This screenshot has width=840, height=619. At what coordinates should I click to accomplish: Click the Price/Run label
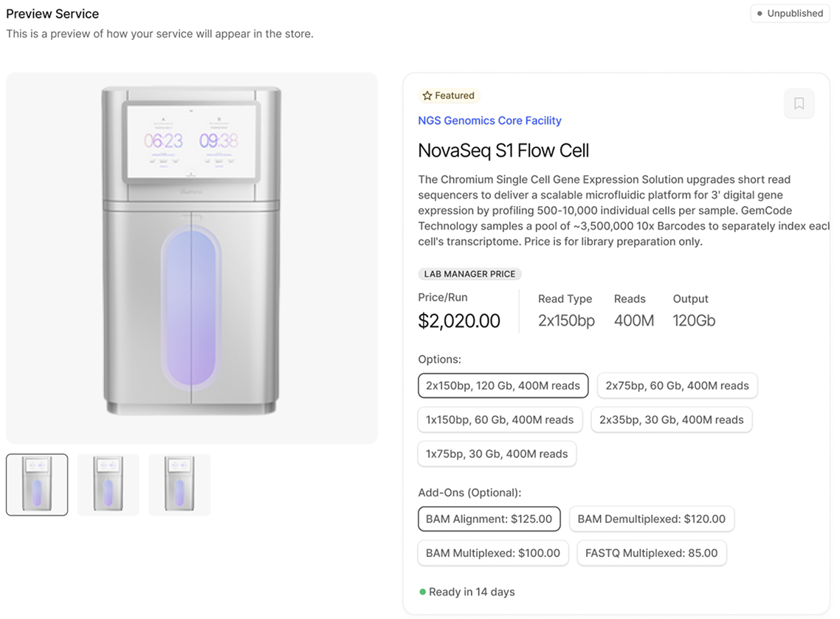coord(442,298)
